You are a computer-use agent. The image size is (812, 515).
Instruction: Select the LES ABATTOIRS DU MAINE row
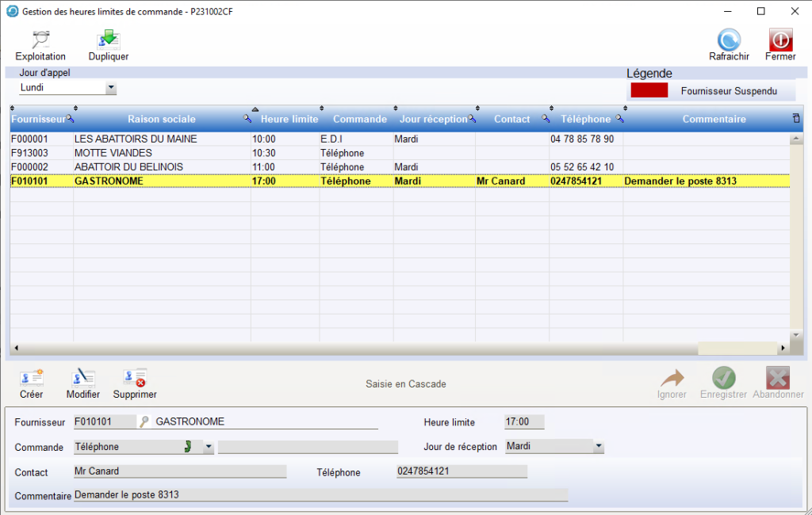coord(135,139)
